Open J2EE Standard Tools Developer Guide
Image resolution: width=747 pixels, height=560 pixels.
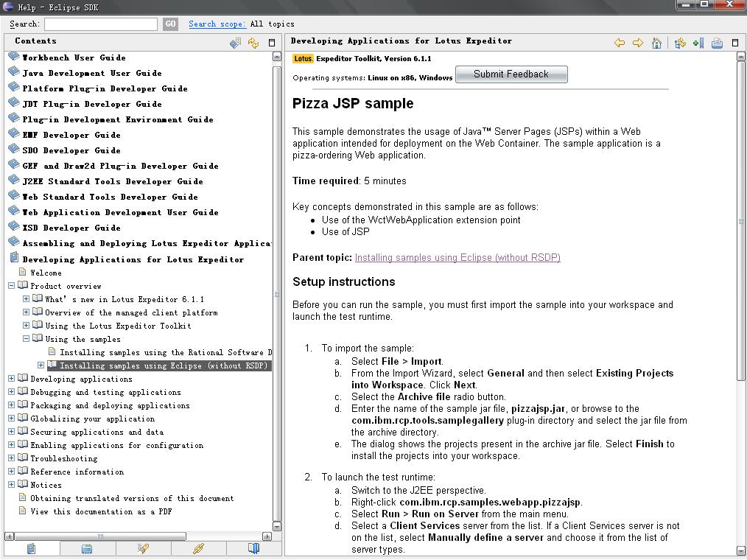(113, 181)
